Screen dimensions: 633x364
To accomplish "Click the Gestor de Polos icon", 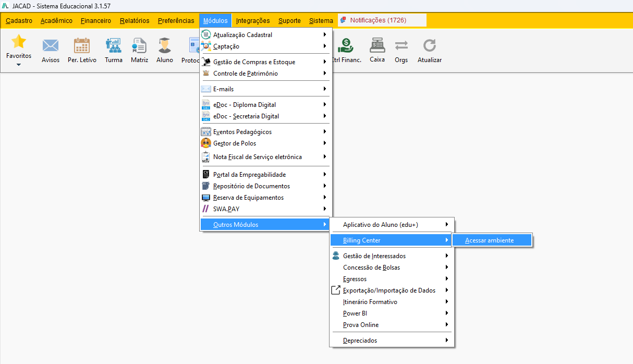I will click(x=205, y=143).
